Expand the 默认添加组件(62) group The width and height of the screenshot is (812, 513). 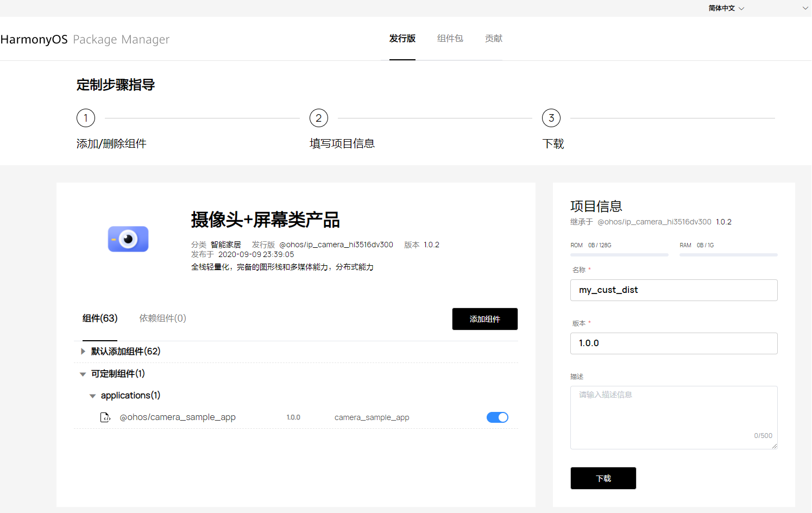click(83, 352)
